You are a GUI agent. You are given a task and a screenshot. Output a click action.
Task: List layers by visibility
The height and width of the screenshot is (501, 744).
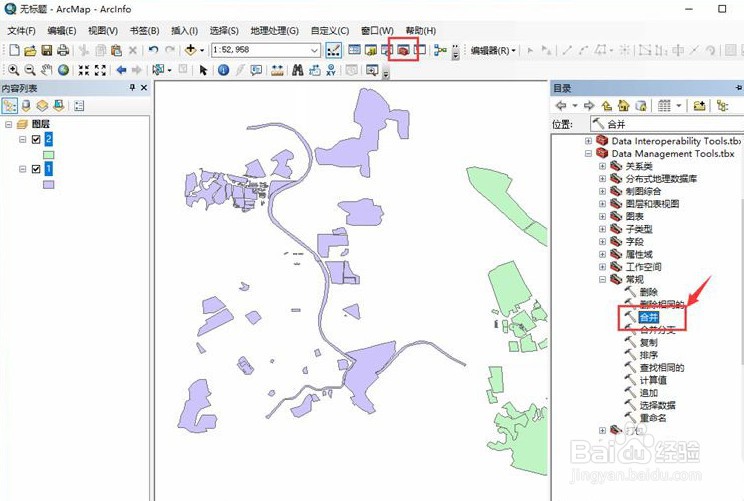(x=42, y=105)
